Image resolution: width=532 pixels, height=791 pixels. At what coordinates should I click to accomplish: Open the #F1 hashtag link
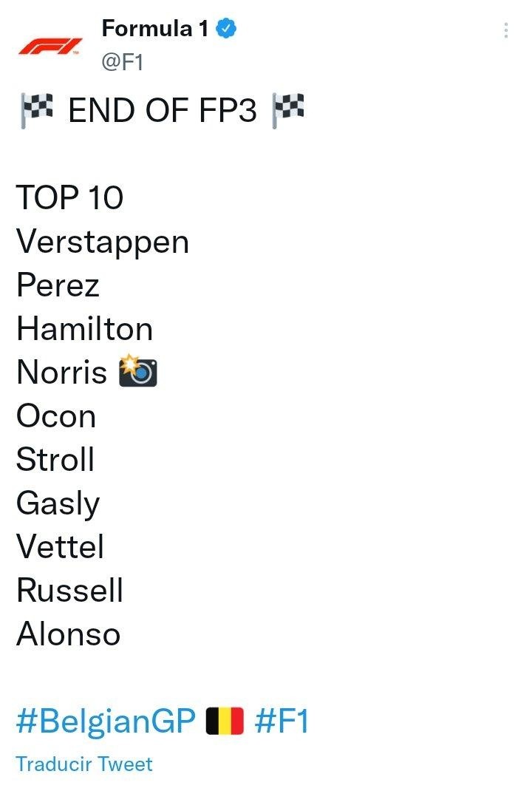click(282, 722)
